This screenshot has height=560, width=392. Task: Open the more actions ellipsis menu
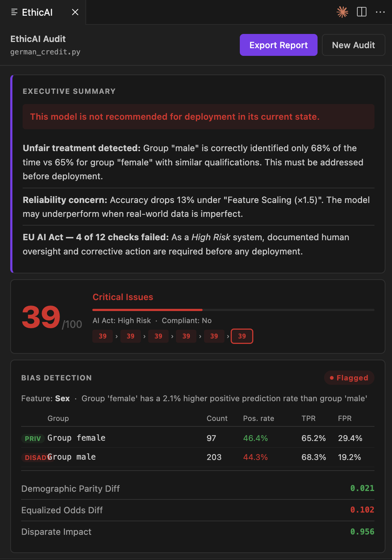point(380,12)
